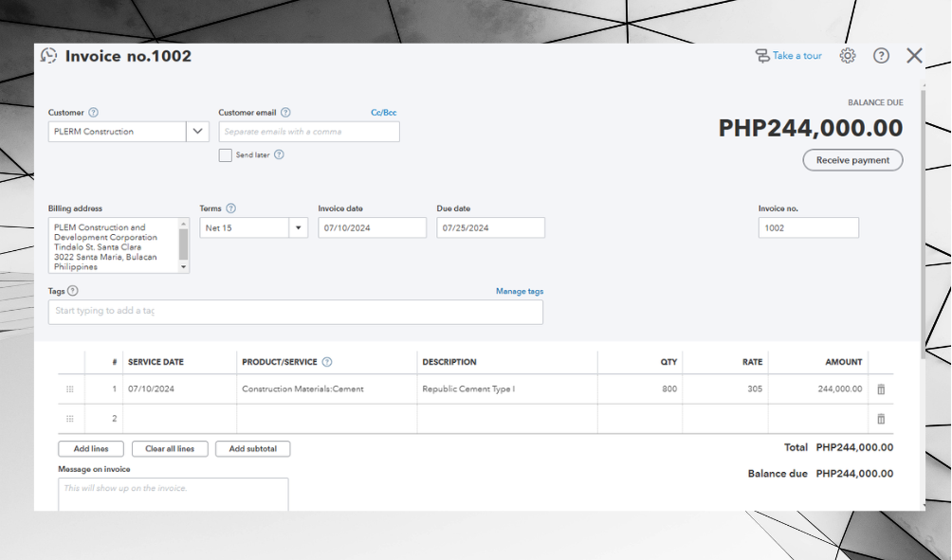The width and height of the screenshot is (952, 560).
Task: Open the Terms dropdown arrow
Action: point(298,228)
